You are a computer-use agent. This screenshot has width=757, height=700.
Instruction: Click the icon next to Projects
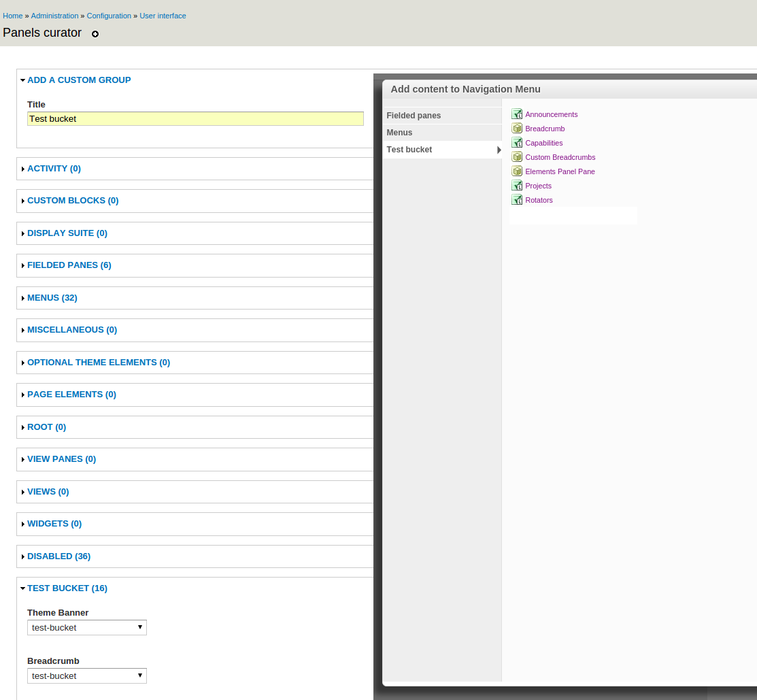517,186
